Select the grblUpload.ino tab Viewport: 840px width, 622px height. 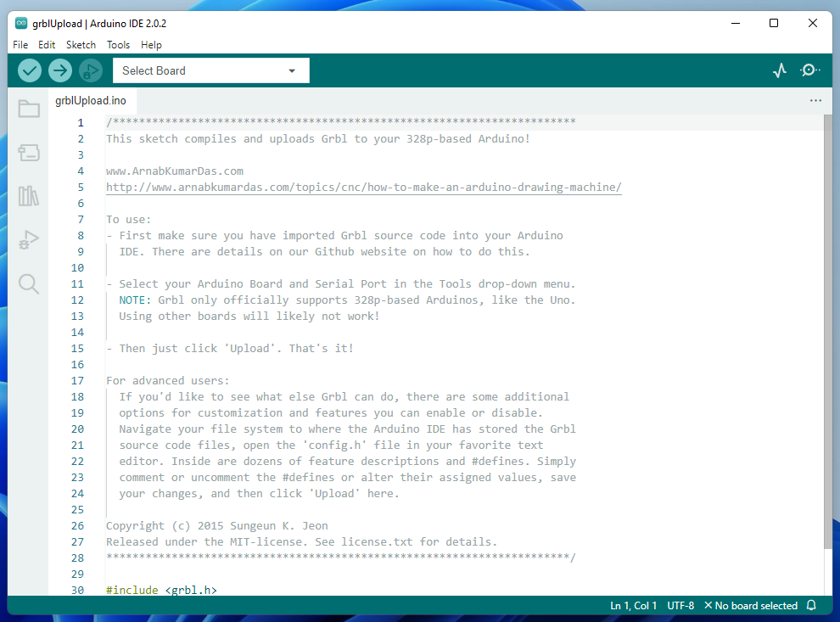pyautogui.click(x=92, y=100)
